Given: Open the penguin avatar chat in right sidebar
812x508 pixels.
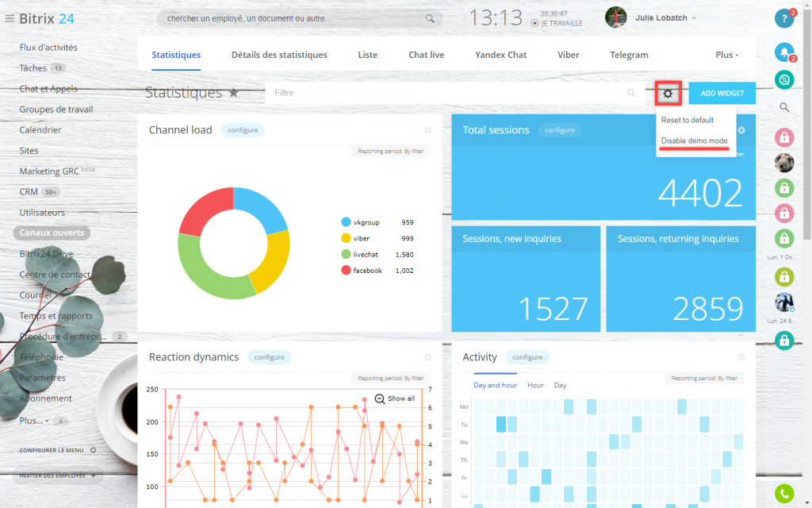Looking at the screenshot, I should (784, 302).
